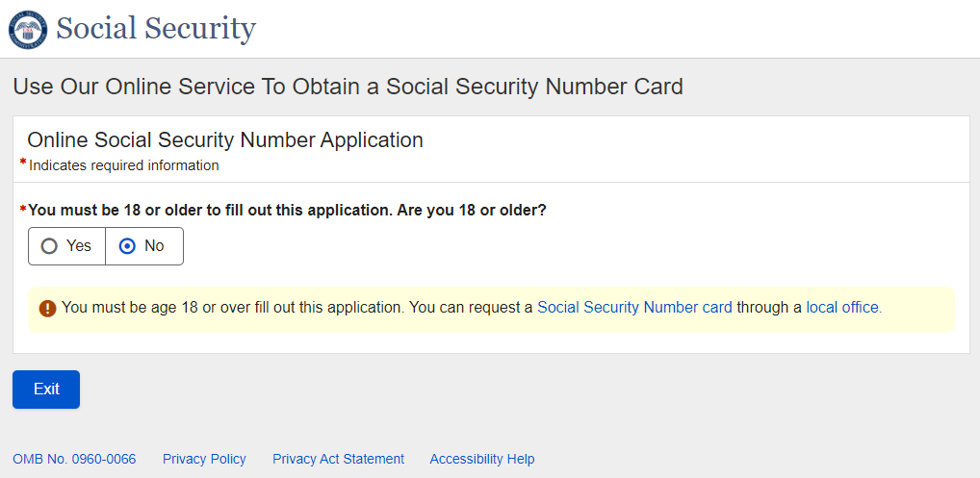Viewport: 980px width, 478px height.
Task: Select the No radio button circle
Action: [x=127, y=246]
